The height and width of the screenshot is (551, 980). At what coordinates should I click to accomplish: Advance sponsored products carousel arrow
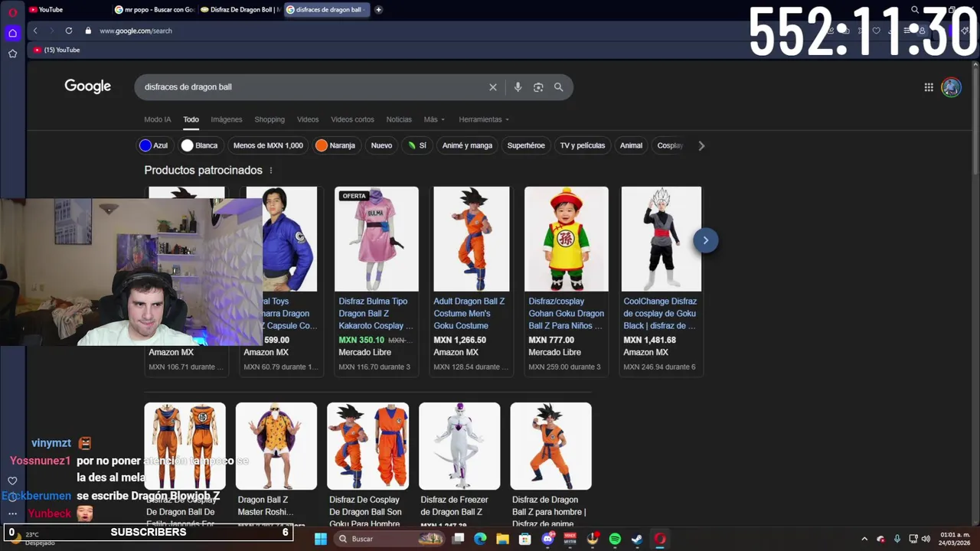click(x=705, y=240)
